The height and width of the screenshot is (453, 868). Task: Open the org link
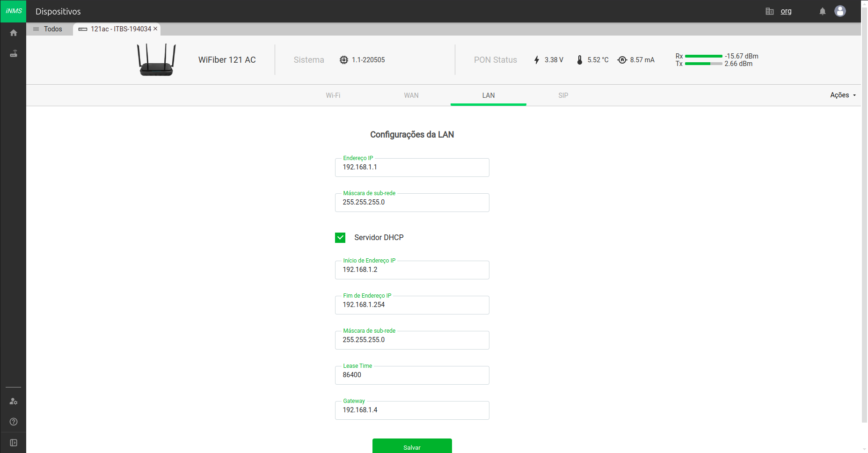click(786, 11)
